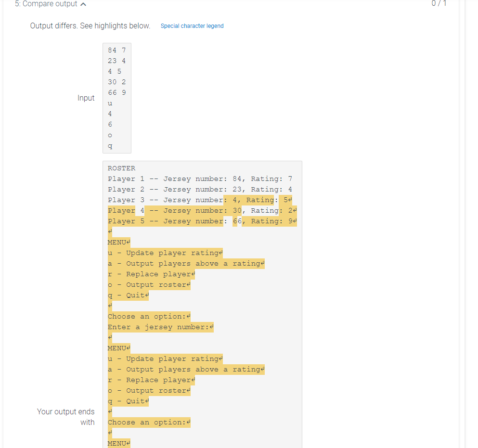Click the newline arrow after 'Choose an option:'
This screenshot has width=478, height=448.
(189, 316)
